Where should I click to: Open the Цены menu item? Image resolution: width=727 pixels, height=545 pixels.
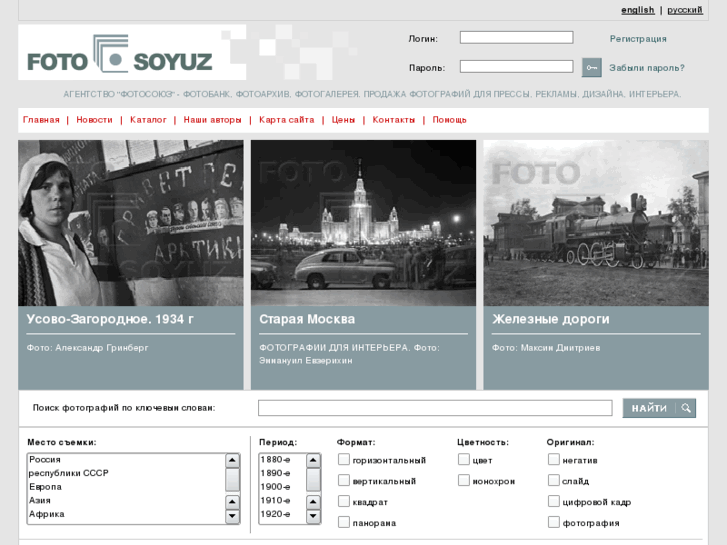pos(343,120)
